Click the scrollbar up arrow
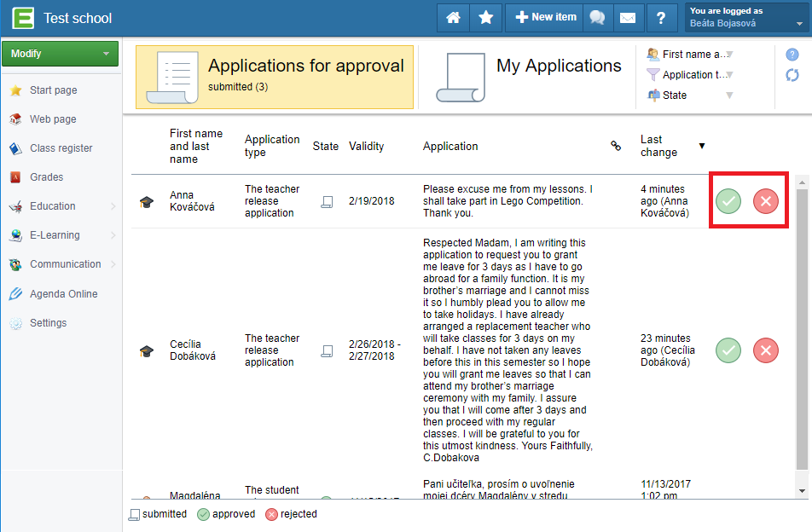Image resolution: width=812 pixels, height=532 pixels. [802, 182]
